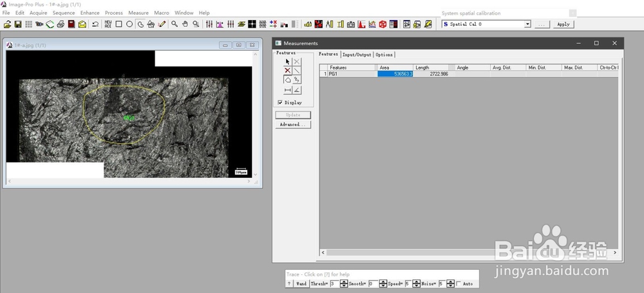Open the Window menu
This screenshot has width=644, height=293.
coord(184,13)
